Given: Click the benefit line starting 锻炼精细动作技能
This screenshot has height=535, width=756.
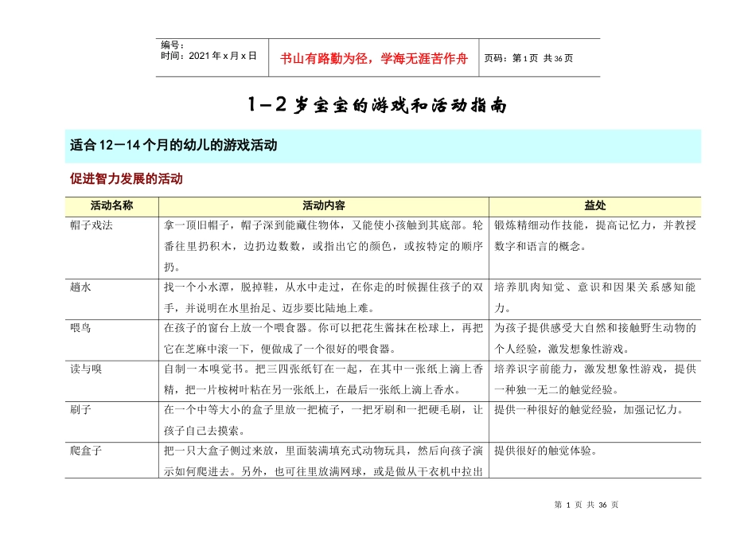Looking at the screenshot, I should (x=595, y=225).
